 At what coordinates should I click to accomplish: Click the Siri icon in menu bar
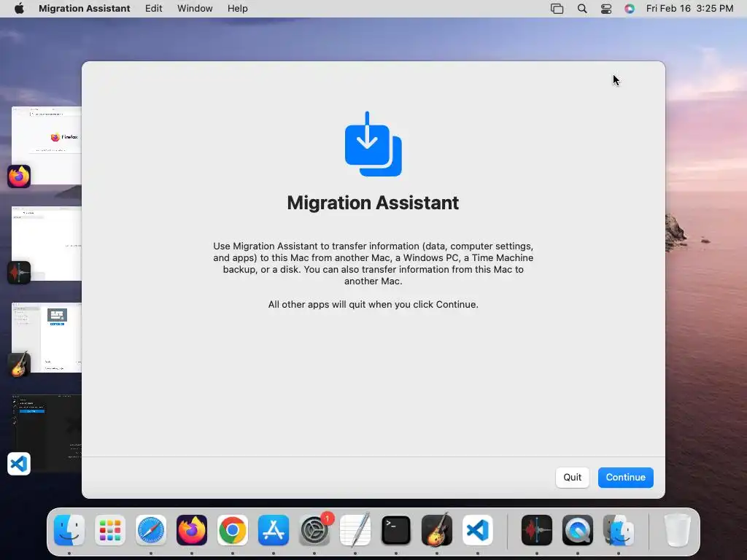630,9
